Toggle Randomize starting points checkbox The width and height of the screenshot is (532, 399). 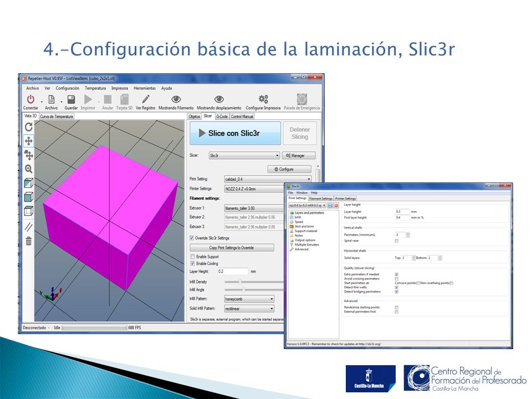(x=396, y=307)
